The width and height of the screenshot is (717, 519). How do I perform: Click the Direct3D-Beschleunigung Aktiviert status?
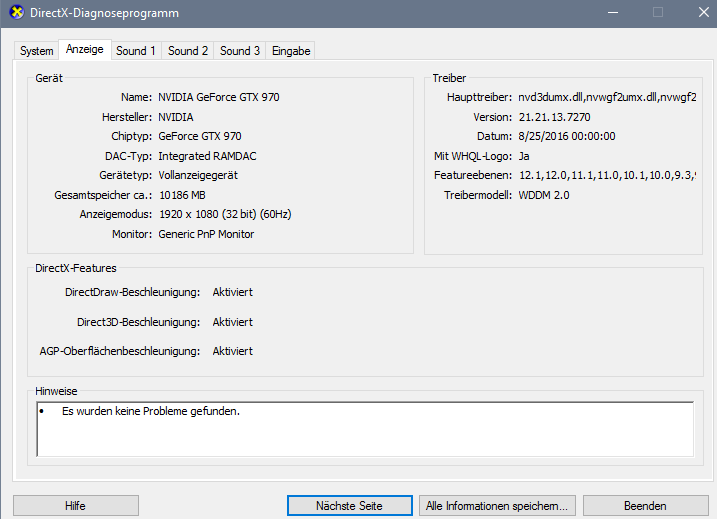click(232, 322)
